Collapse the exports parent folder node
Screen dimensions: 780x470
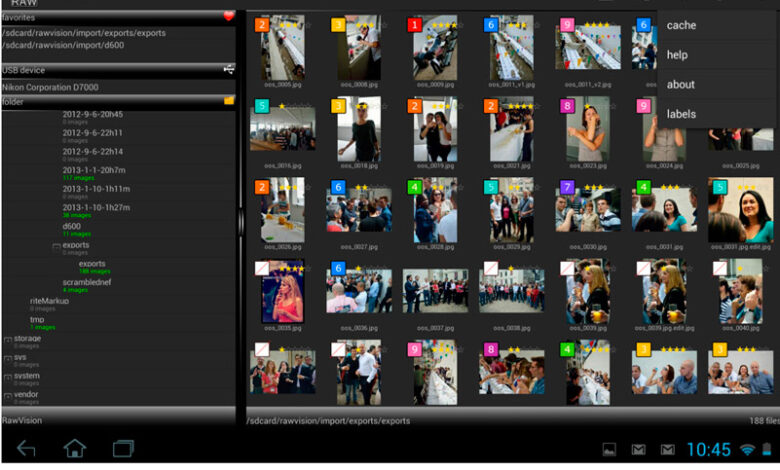pyautogui.click(x=57, y=245)
